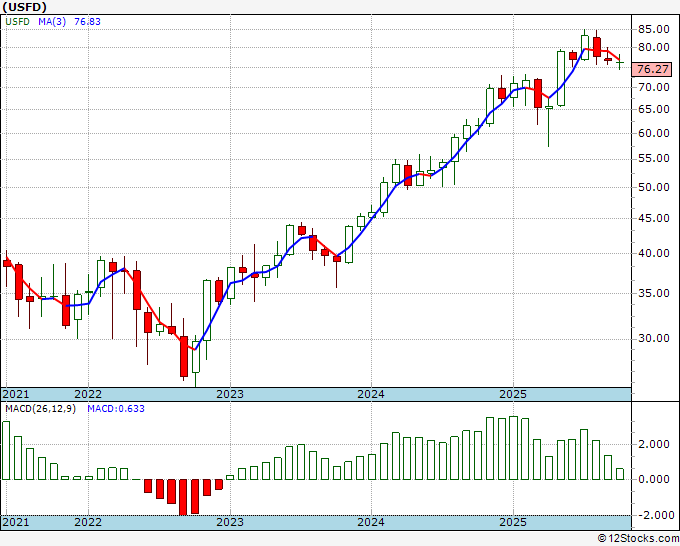Click the 2024 label on MACD panel axis
Screen dimensions: 680x546
[371, 521]
